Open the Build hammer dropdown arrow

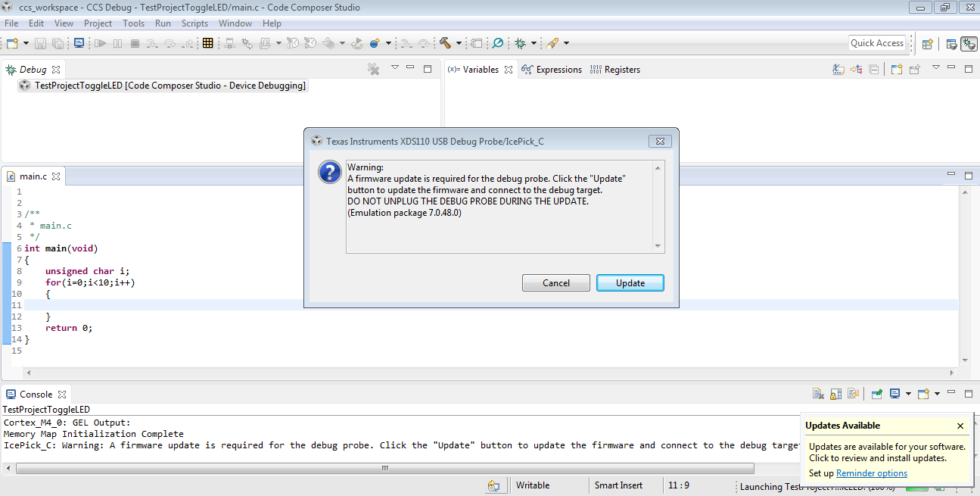(459, 43)
